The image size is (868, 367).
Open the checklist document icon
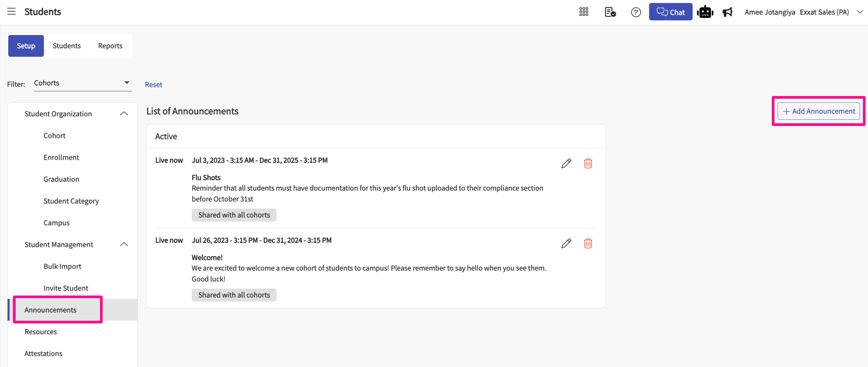click(x=610, y=12)
